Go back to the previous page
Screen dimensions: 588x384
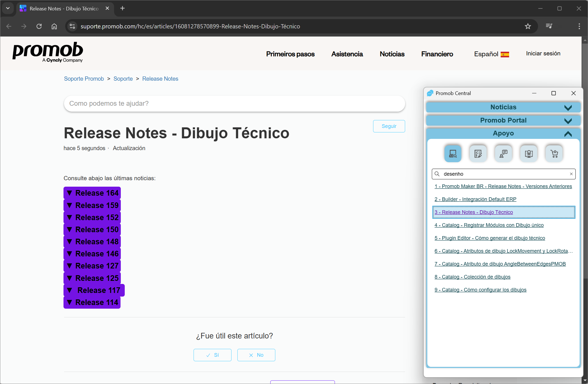[9, 26]
